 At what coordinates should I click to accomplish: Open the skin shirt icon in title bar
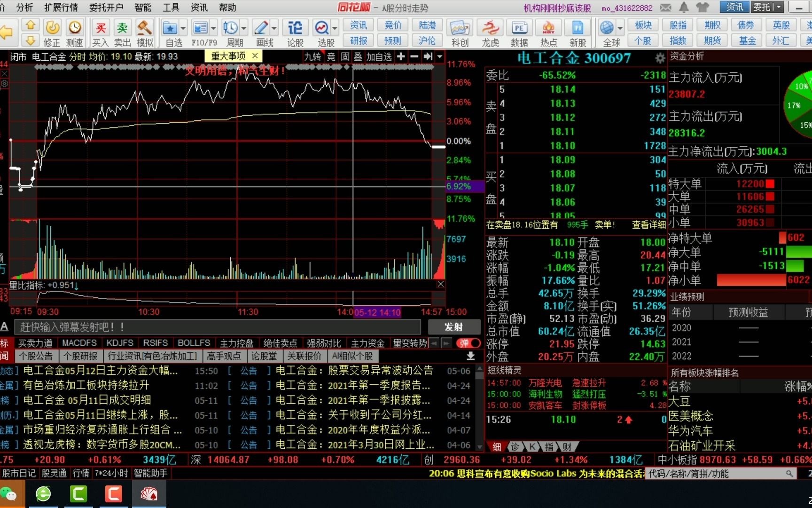(703, 7)
